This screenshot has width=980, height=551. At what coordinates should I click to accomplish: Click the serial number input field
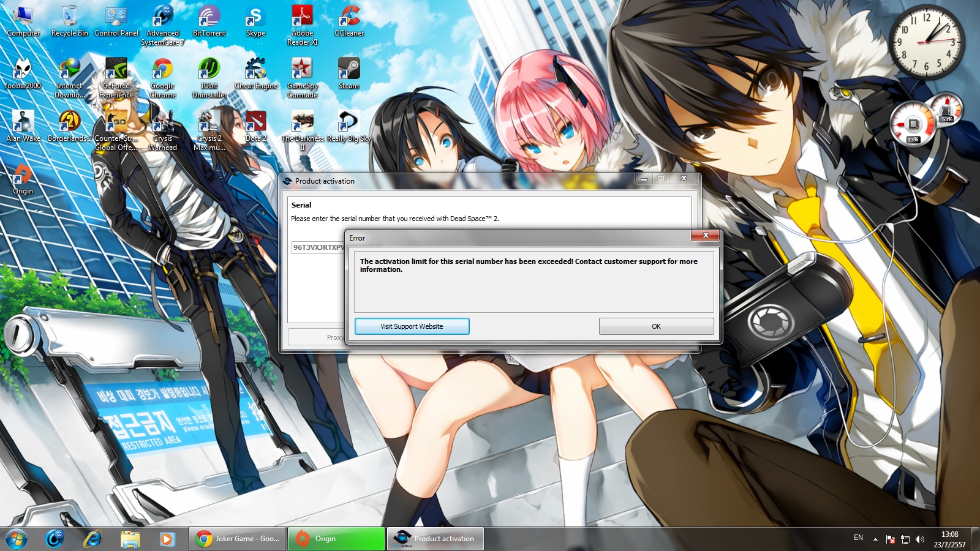coord(318,247)
